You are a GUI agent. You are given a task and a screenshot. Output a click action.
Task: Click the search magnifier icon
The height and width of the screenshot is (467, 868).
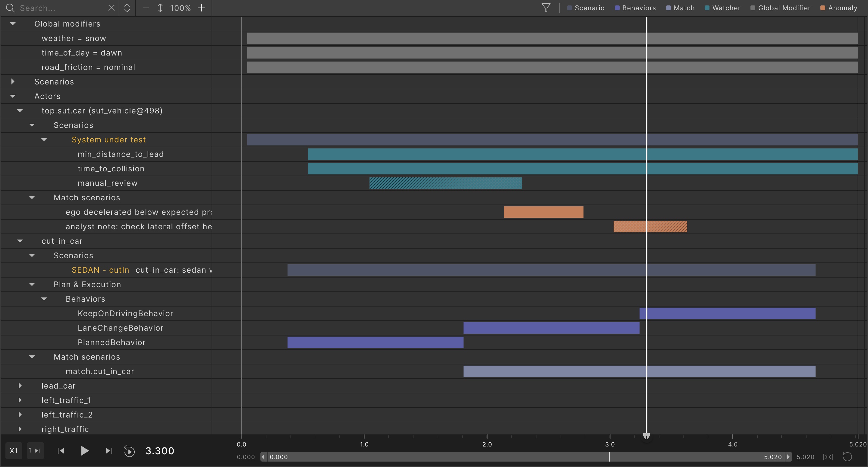(x=11, y=8)
